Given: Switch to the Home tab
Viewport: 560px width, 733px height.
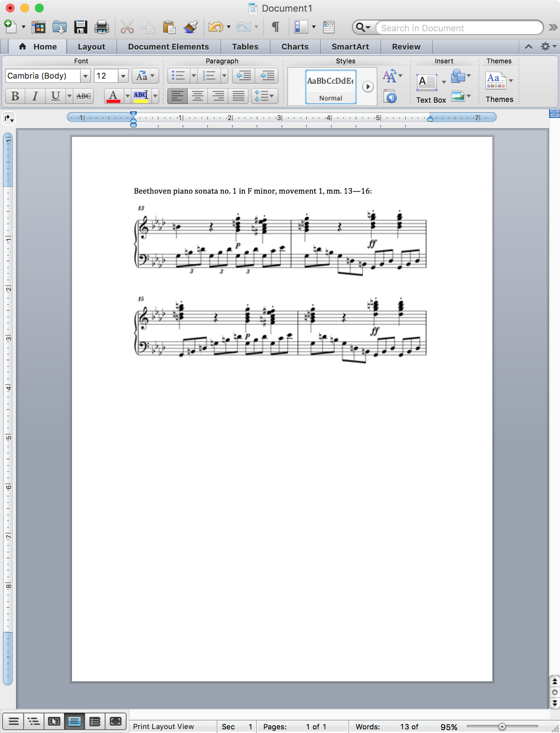Looking at the screenshot, I should (38, 47).
